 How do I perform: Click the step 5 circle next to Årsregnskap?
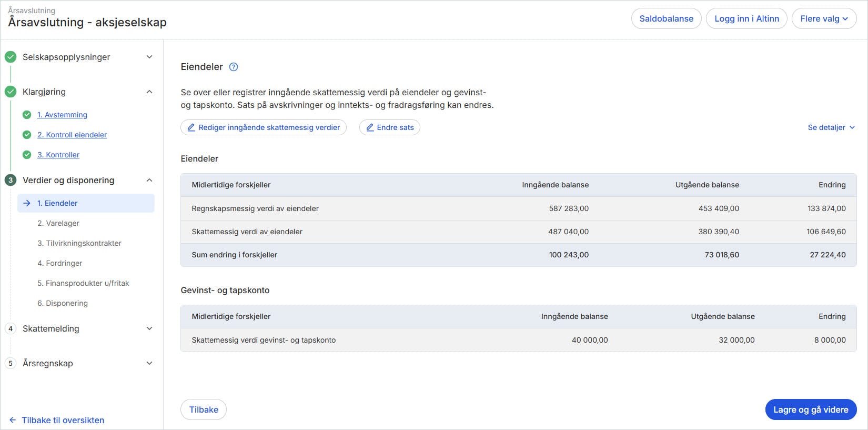pos(11,363)
